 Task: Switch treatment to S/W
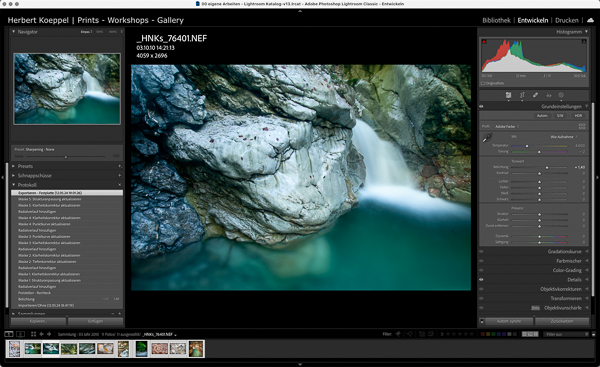click(560, 116)
